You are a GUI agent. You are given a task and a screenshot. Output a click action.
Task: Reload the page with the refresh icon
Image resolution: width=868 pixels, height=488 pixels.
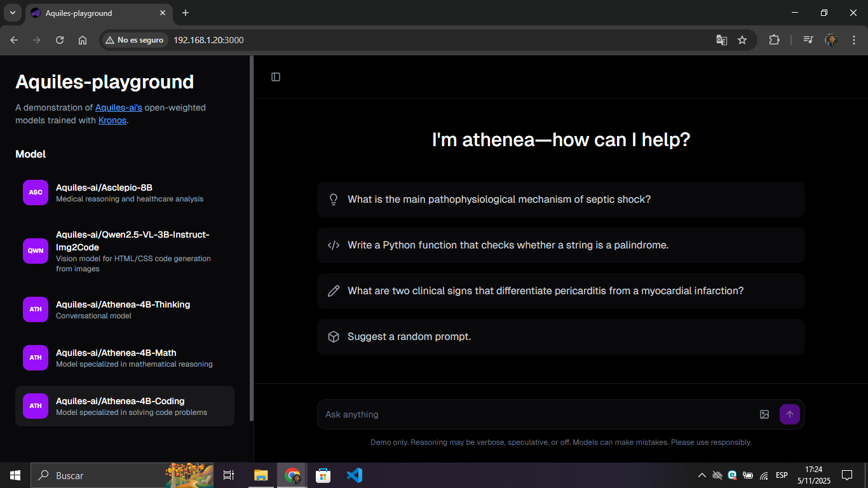point(60,40)
